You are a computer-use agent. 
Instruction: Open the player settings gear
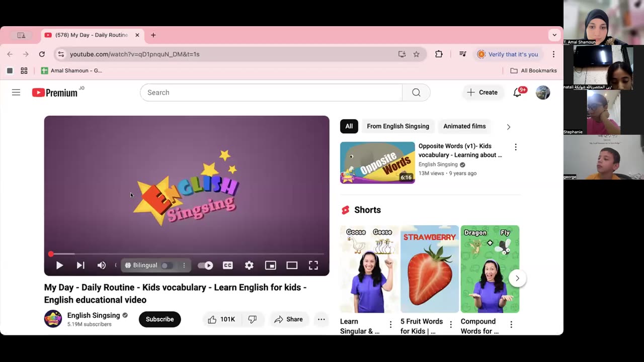point(249,265)
